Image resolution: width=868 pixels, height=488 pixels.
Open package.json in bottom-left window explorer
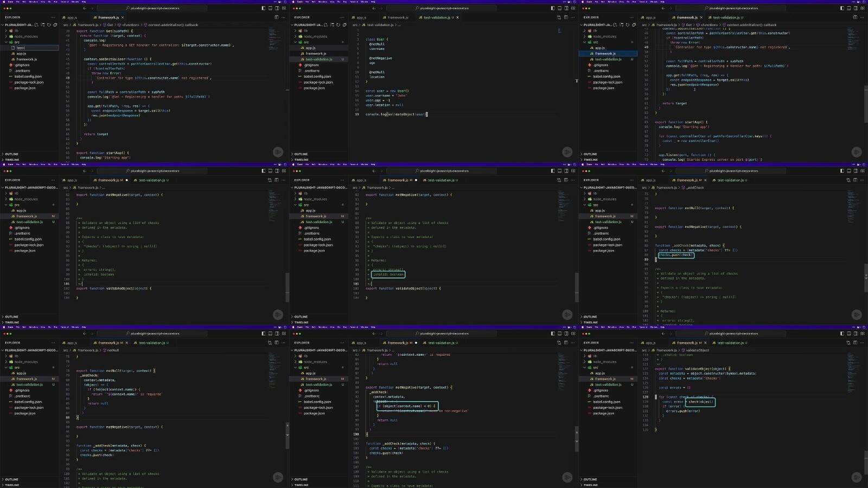[x=25, y=413]
